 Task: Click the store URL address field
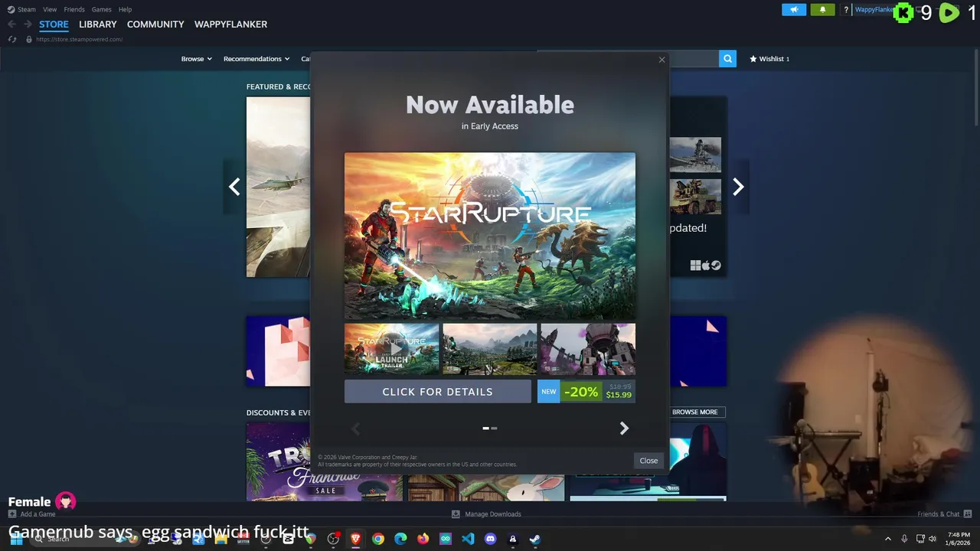tap(79, 39)
